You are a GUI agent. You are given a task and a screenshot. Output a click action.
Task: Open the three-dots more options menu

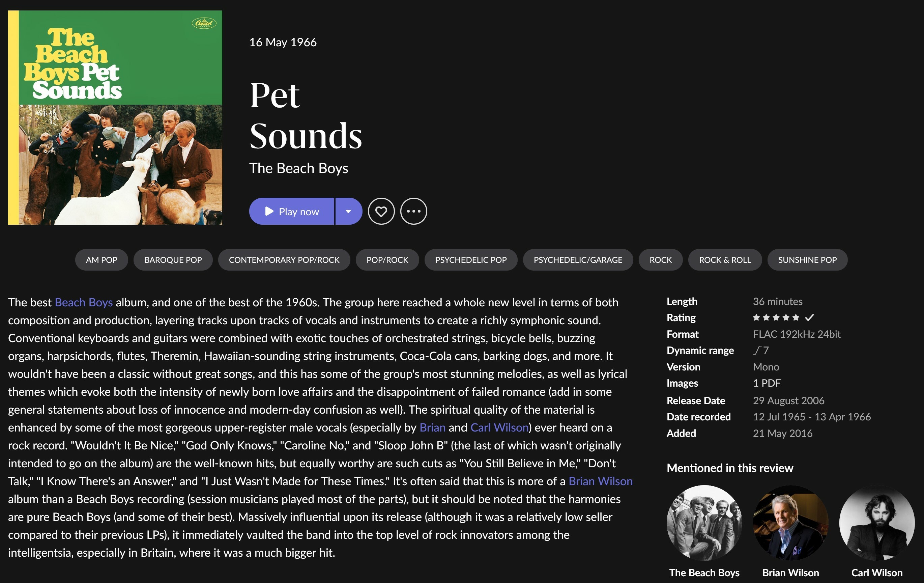click(413, 211)
